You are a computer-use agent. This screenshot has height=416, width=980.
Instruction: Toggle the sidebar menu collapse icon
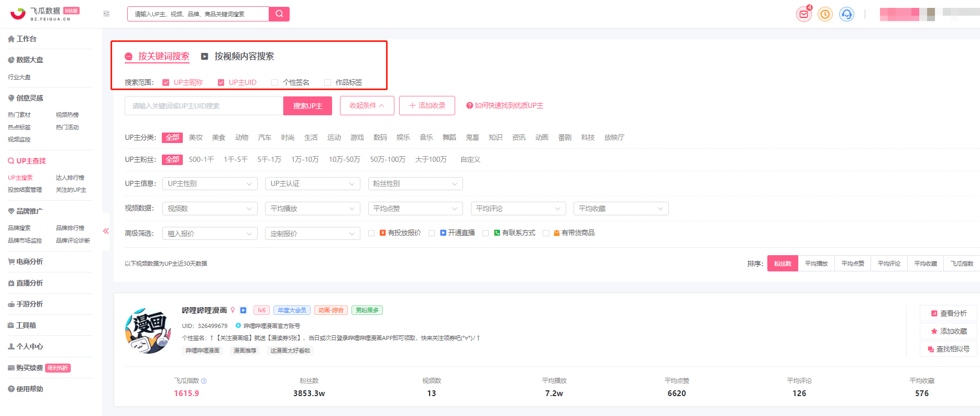point(106,14)
